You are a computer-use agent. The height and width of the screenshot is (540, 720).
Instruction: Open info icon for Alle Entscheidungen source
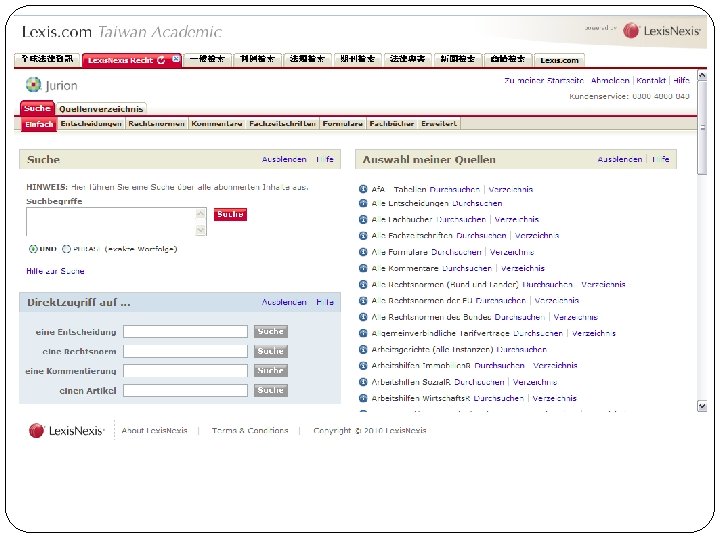[363, 203]
